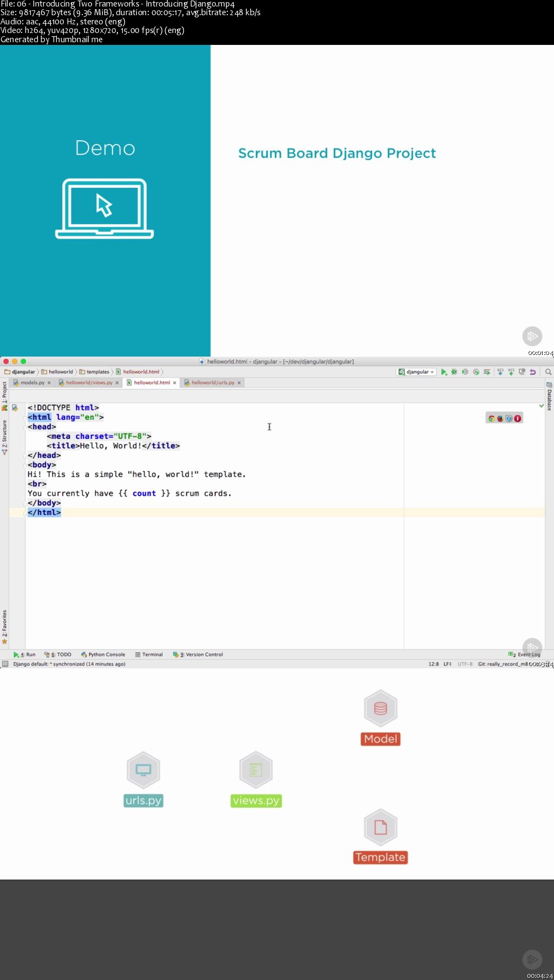Click templates folder breadcrumb
Screen dimensions: 554x980
[95, 372]
